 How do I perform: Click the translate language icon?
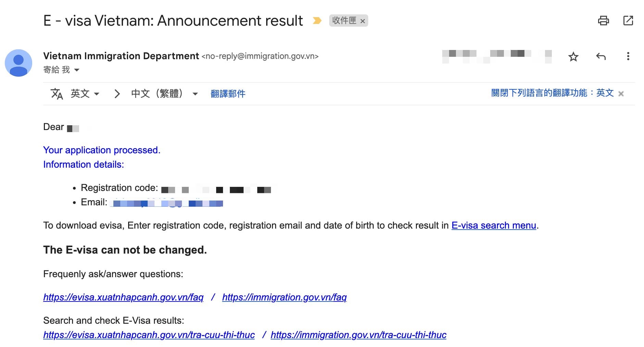57,93
